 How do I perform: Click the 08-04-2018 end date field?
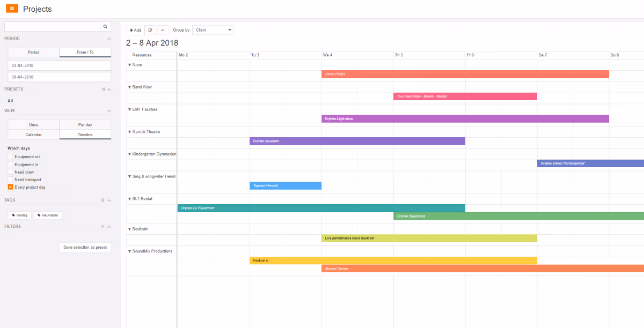(59, 77)
